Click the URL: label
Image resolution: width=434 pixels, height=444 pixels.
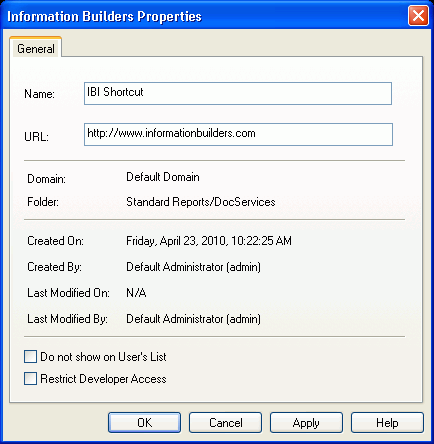tap(37, 137)
